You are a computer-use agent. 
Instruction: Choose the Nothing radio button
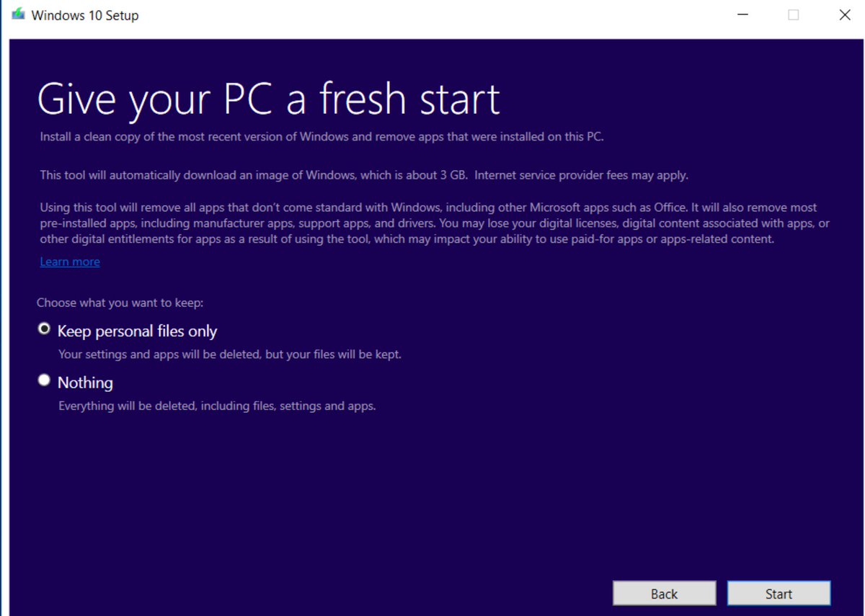pos(45,380)
